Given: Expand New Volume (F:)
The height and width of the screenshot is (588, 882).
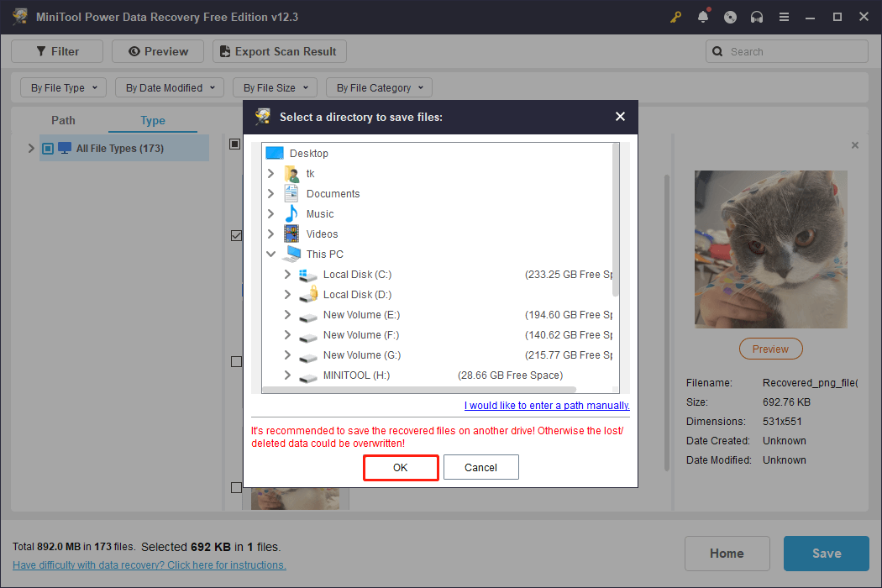Looking at the screenshot, I should [287, 335].
